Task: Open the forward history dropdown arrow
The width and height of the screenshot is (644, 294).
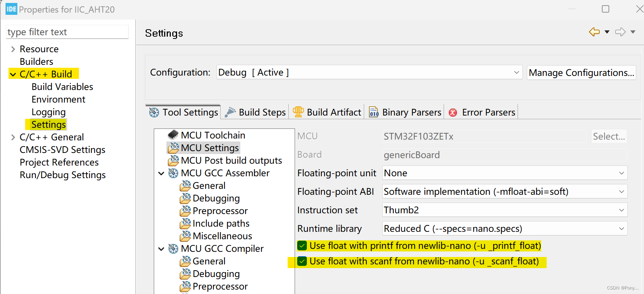Action: [x=633, y=32]
